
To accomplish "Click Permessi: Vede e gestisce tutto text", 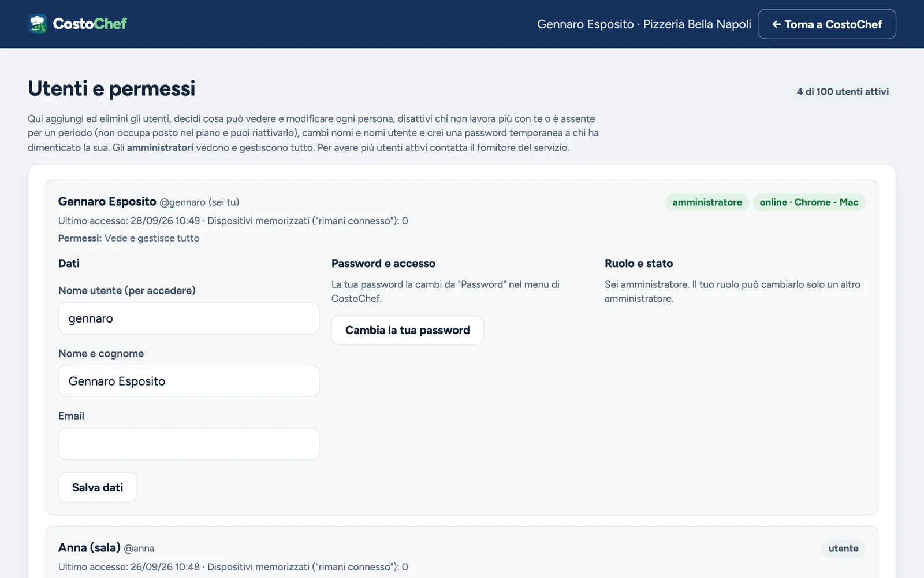I will pyautogui.click(x=129, y=238).
